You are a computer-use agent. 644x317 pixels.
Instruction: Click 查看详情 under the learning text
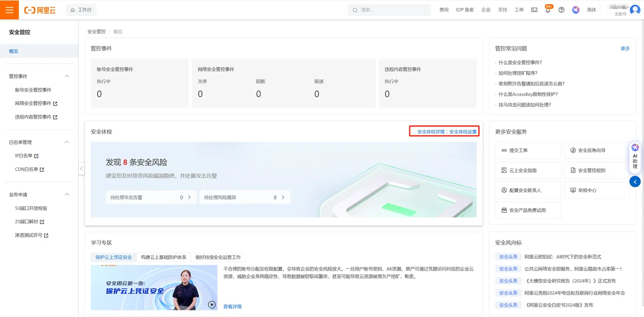coord(232,307)
